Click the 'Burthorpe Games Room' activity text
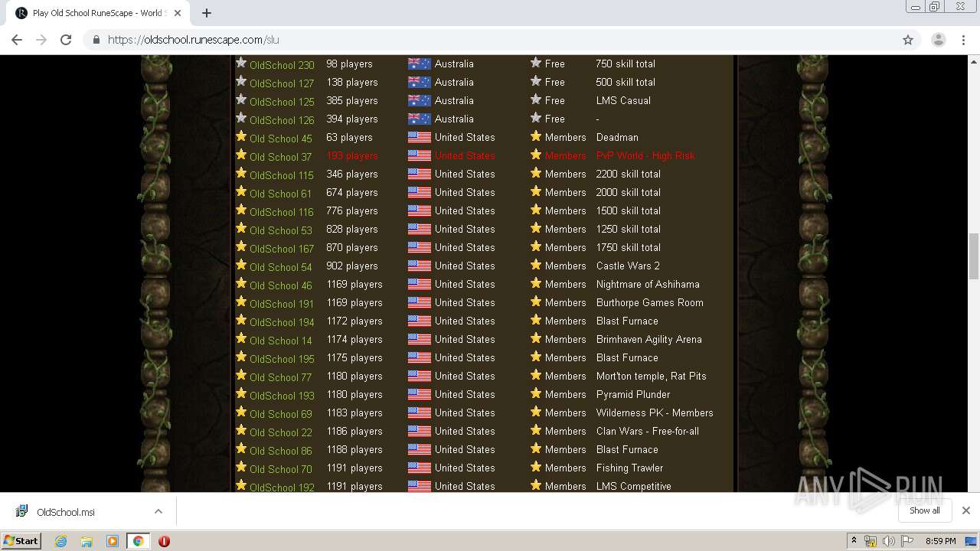The image size is (980, 551). pyautogui.click(x=650, y=302)
